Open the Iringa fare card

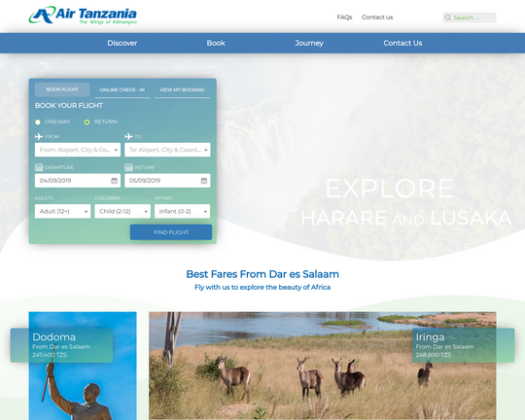pos(464,345)
